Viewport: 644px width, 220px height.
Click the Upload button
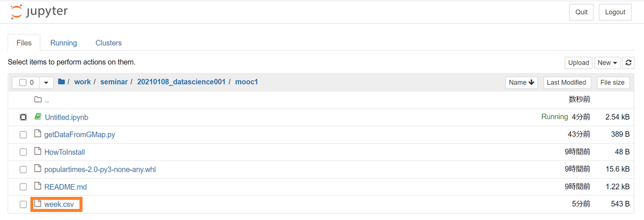point(579,63)
